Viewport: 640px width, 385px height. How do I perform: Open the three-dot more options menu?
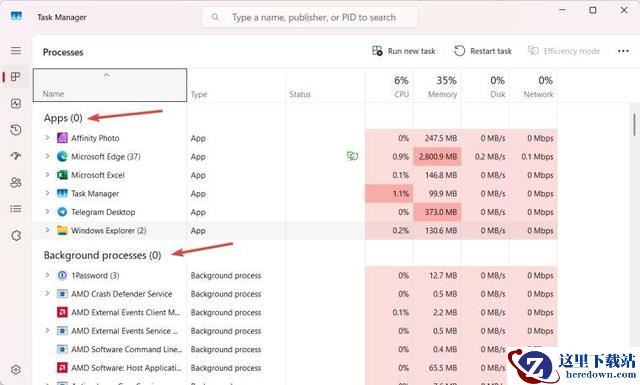pos(623,51)
